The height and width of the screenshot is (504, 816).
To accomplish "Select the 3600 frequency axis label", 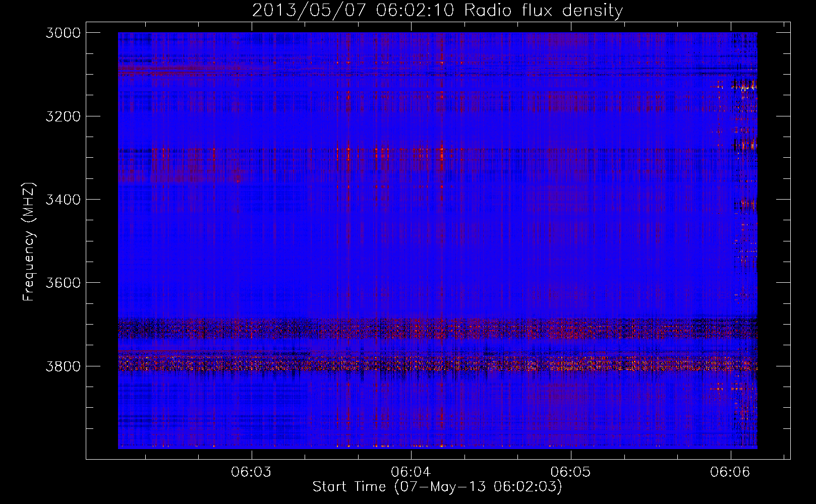I will [x=63, y=283].
